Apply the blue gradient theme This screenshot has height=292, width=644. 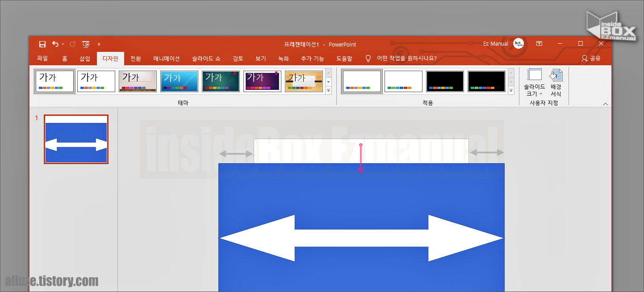tap(179, 81)
